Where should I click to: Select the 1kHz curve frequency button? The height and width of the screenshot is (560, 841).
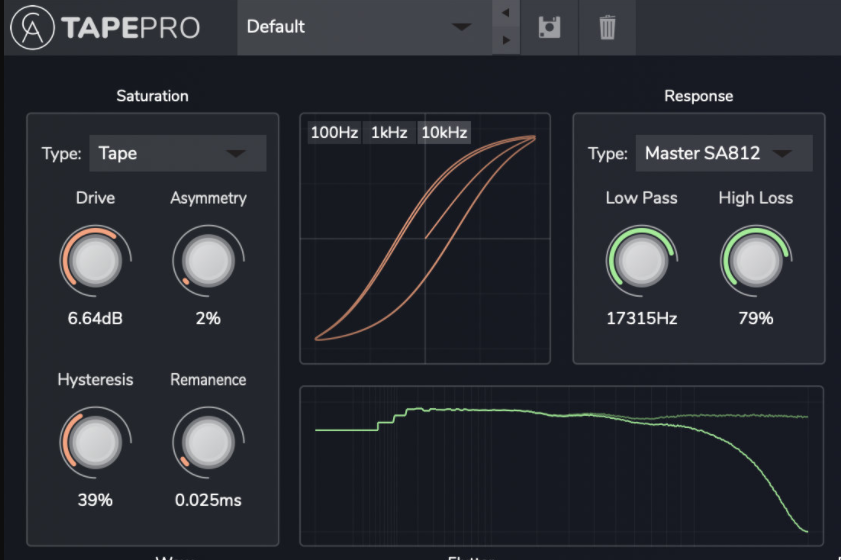pos(389,132)
